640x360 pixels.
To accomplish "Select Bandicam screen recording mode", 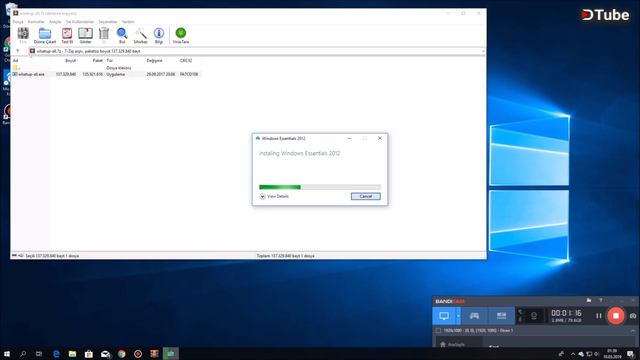I will tap(444, 316).
